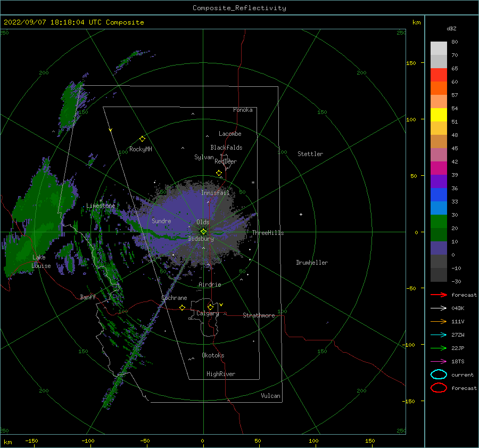Screen dimensions: 479x448
Task: Click the yellow diamond marker below RedDeer
Action: [x=219, y=173]
